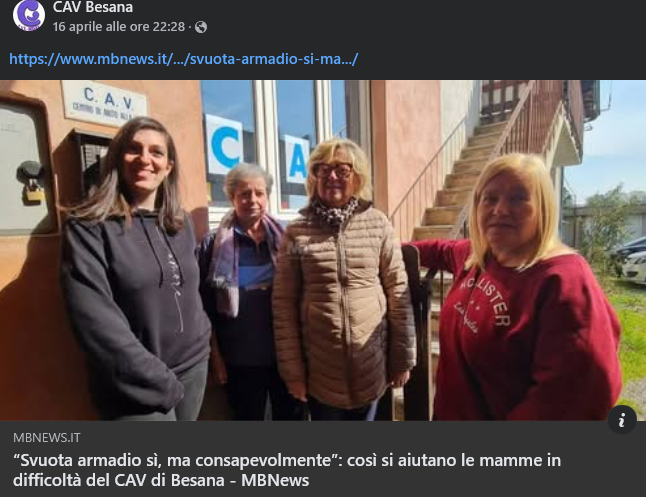Viewport: 646px width, 497px height.
Task: Open the article preview photo
Action: pyautogui.click(x=323, y=250)
